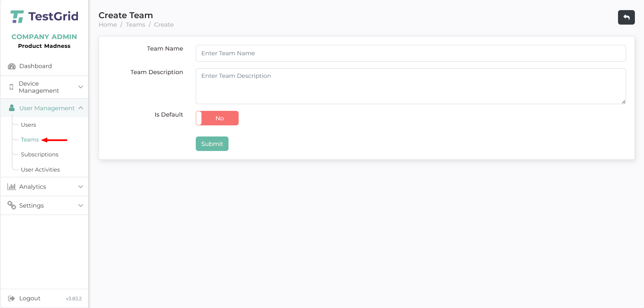Click the Analytics bar chart icon
Viewport: 644px width, 308px height.
point(12,187)
